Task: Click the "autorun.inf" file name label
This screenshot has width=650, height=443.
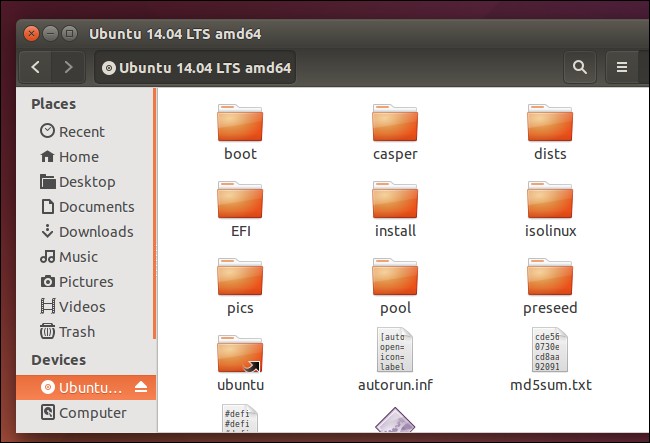Action: [x=395, y=385]
